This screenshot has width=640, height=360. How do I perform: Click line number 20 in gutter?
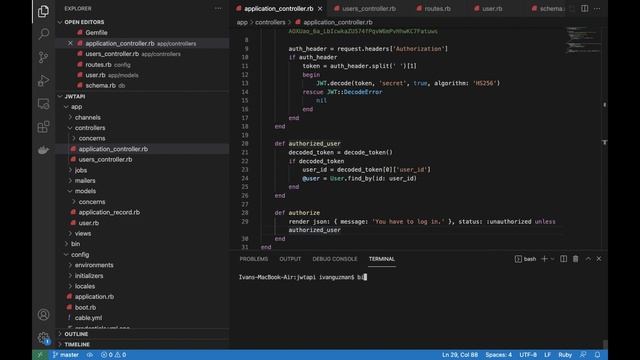tap(244, 144)
